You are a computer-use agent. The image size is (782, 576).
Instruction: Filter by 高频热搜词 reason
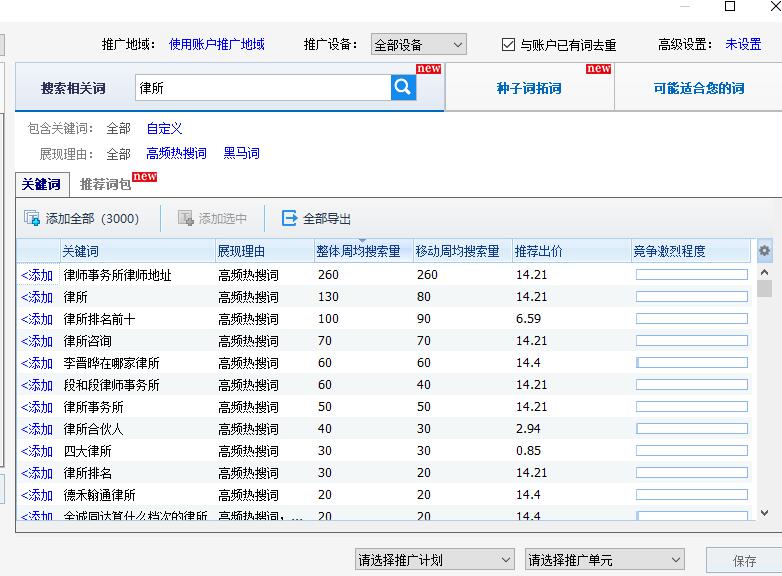point(176,153)
